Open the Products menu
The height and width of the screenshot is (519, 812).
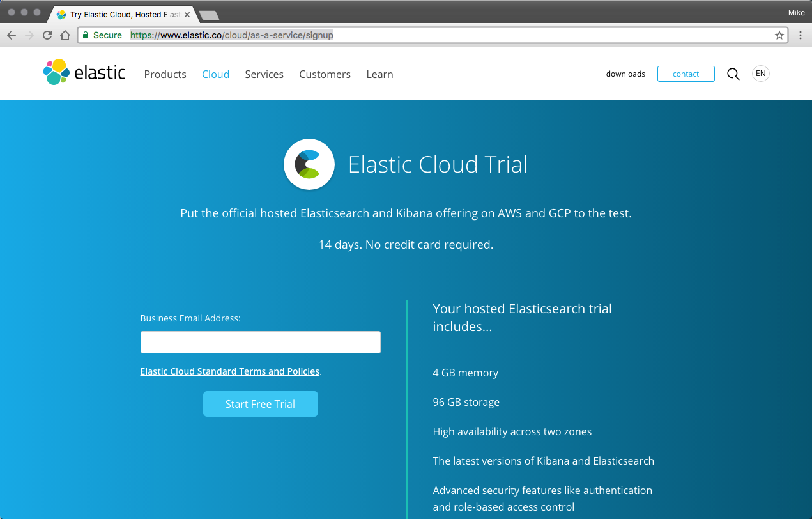tap(165, 74)
